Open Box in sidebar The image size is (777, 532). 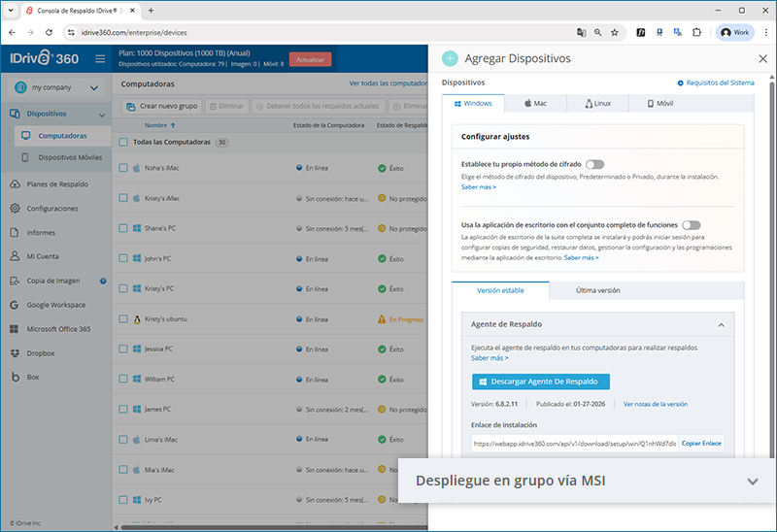click(33, 377)
